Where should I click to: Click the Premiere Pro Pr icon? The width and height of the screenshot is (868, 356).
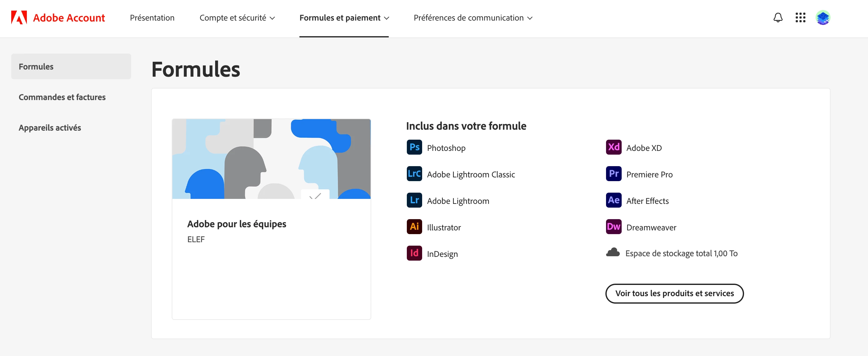pos(614,174)
